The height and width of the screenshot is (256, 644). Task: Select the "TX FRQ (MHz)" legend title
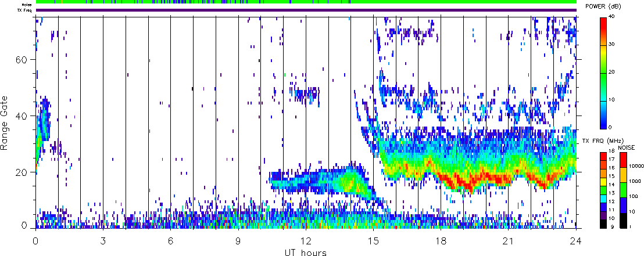[x=603, y=141]
